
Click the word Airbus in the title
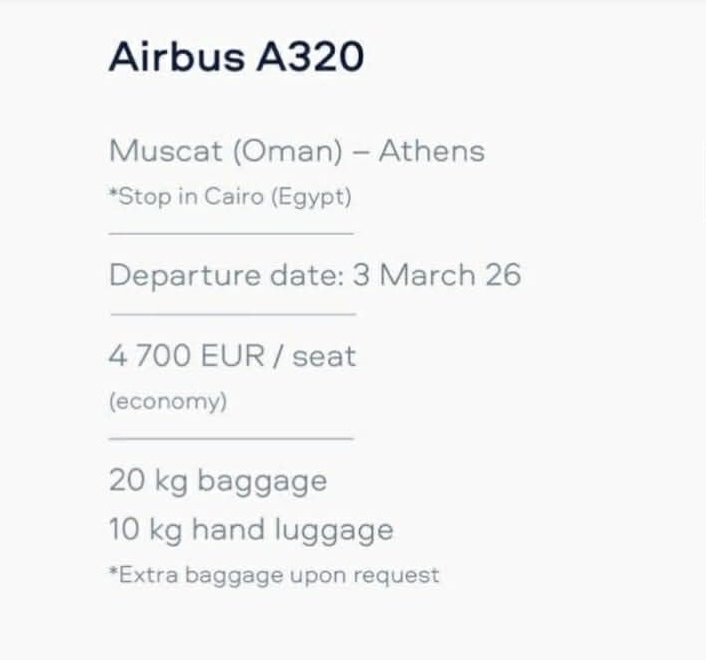click(x=176, y=57)
